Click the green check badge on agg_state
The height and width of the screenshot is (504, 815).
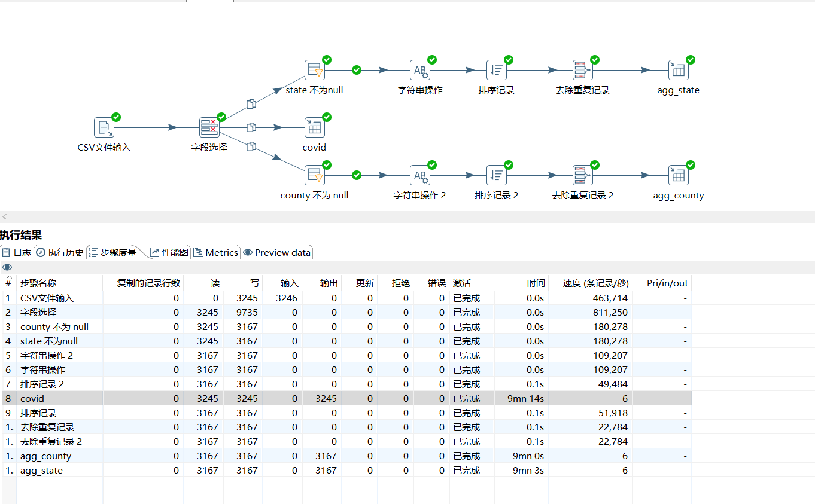coord(691,60)
